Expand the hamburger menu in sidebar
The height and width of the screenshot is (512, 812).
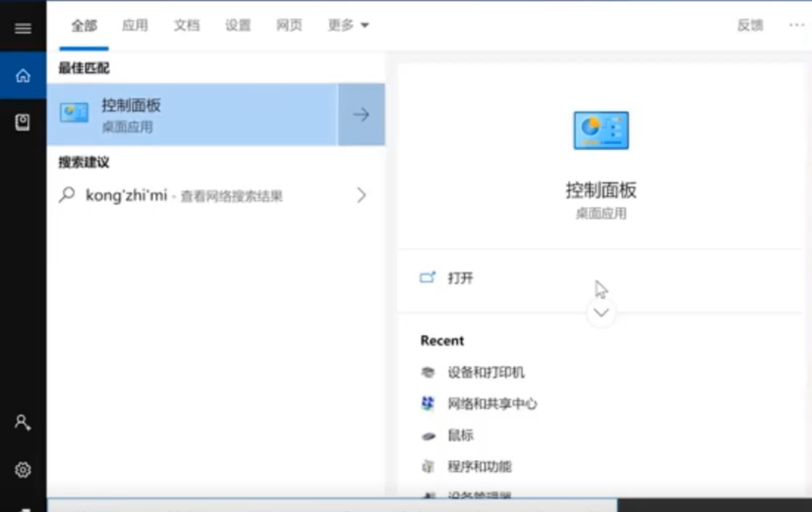click(23, 28)
